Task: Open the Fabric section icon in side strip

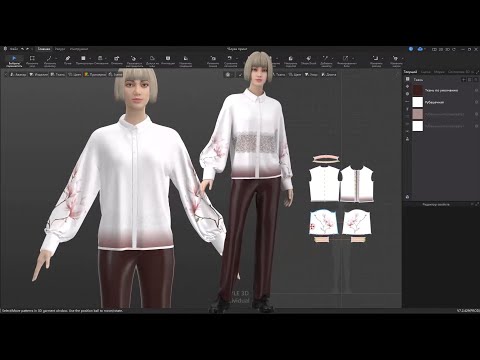Action: (x=407, y=79)
